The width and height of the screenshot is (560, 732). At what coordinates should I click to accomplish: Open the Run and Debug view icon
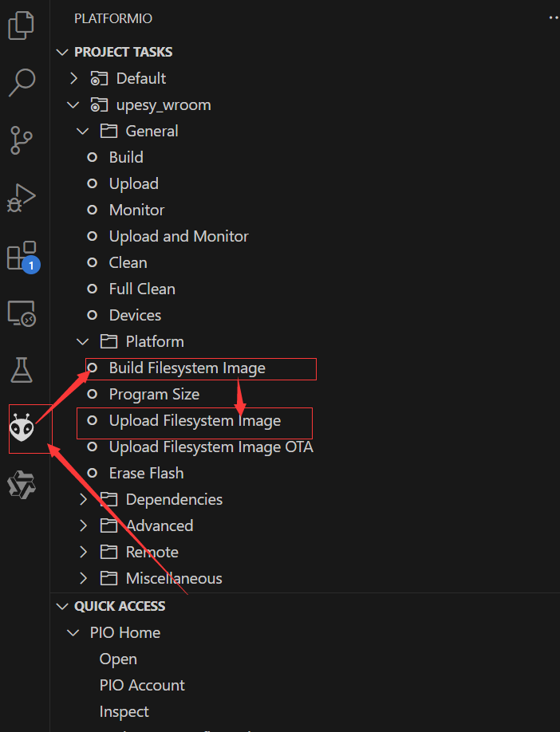(21, 199)
